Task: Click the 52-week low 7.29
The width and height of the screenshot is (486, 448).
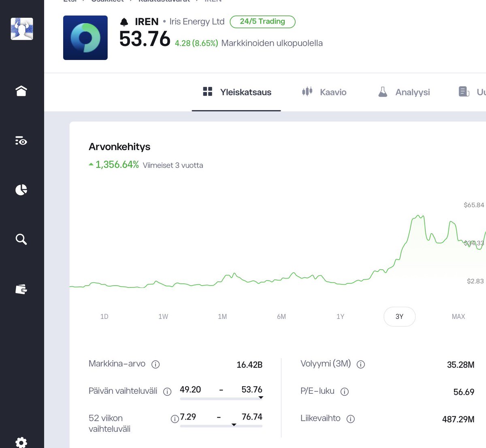Action: tap(188, 417)
